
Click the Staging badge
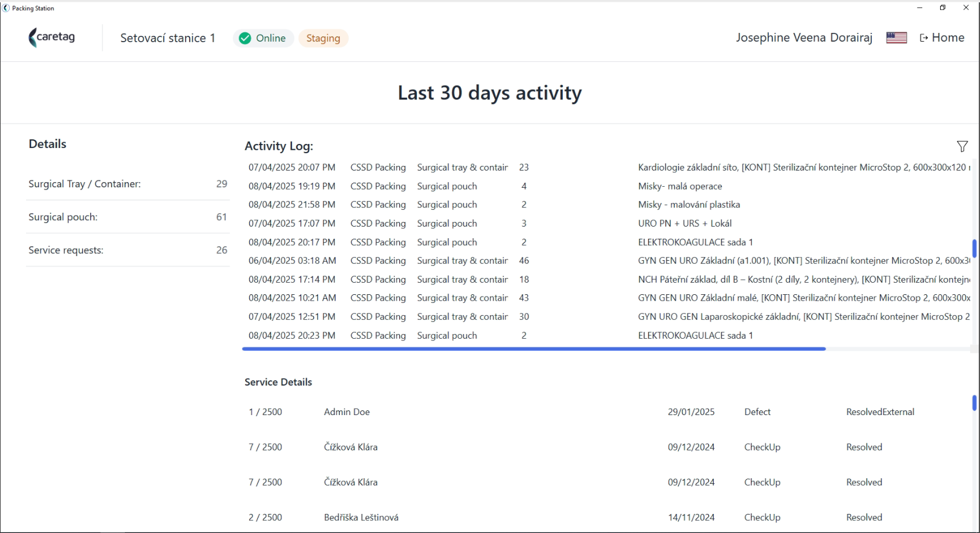(x=323, y=38)
